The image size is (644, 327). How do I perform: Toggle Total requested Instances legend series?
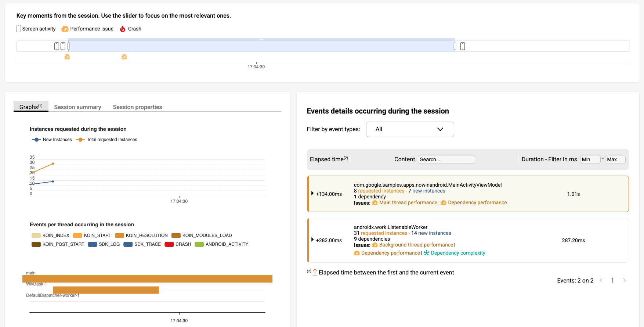click(x=106, y=140)
